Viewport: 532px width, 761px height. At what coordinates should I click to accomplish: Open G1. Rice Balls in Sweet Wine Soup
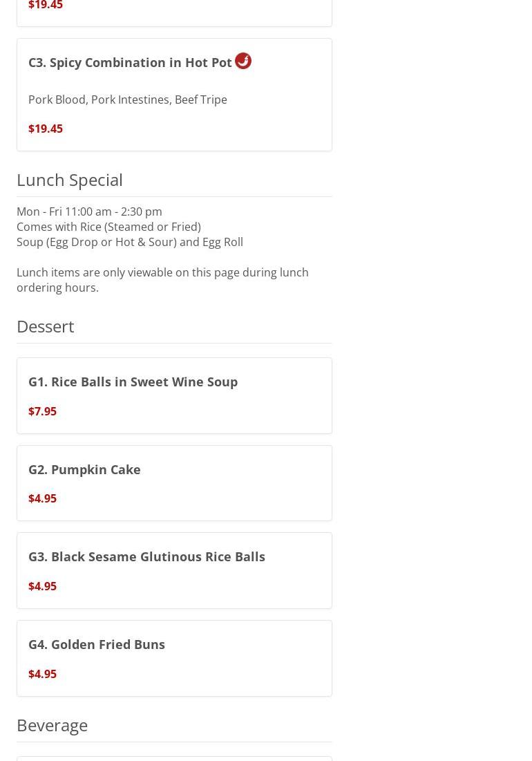[133, 382]
